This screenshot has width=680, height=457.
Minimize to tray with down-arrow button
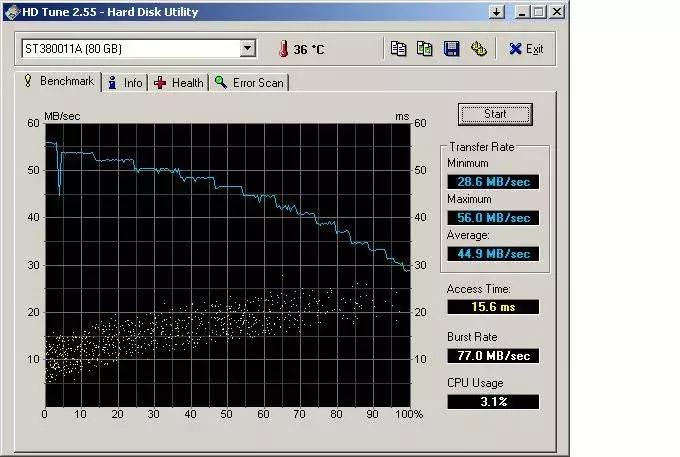tap(497, 12)
